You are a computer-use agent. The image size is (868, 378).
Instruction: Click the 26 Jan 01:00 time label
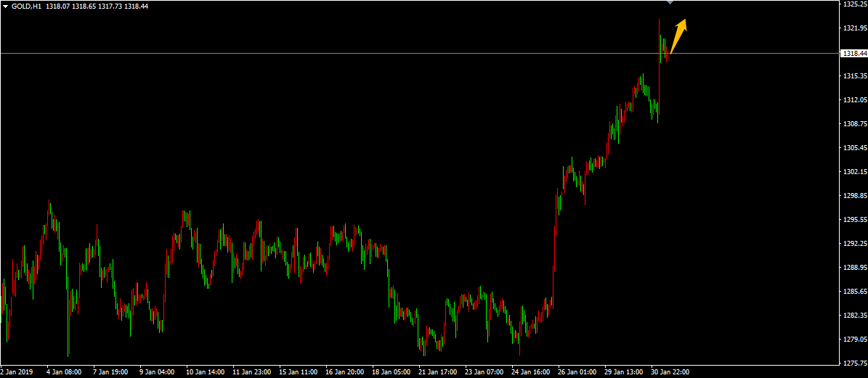pos(578,372)
